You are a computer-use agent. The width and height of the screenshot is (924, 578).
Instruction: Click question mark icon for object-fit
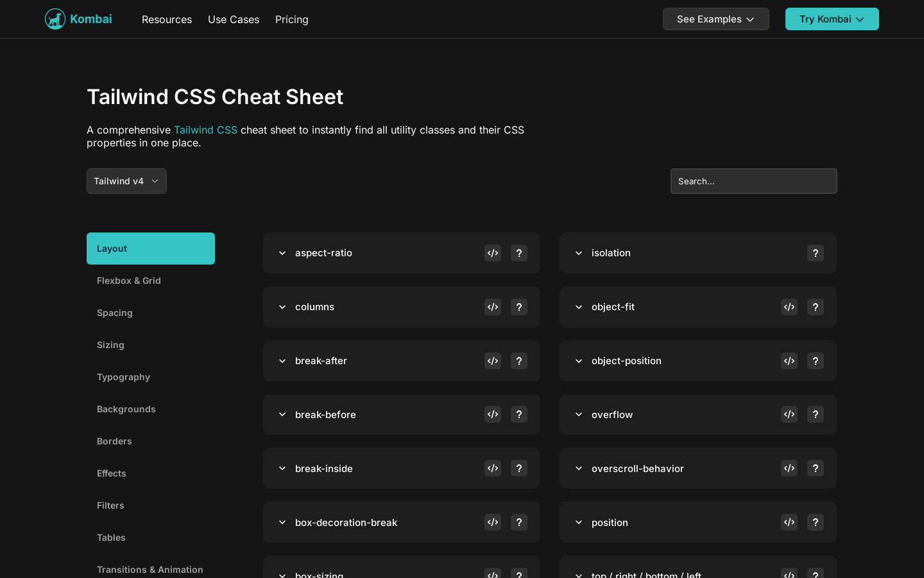point(816,307)
